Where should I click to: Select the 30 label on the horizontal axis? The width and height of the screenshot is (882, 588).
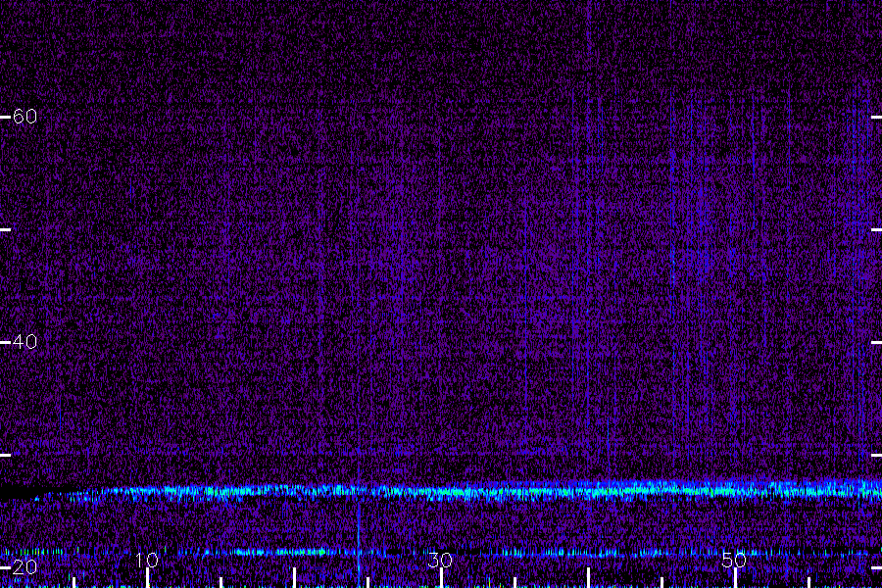click(440, 560)
